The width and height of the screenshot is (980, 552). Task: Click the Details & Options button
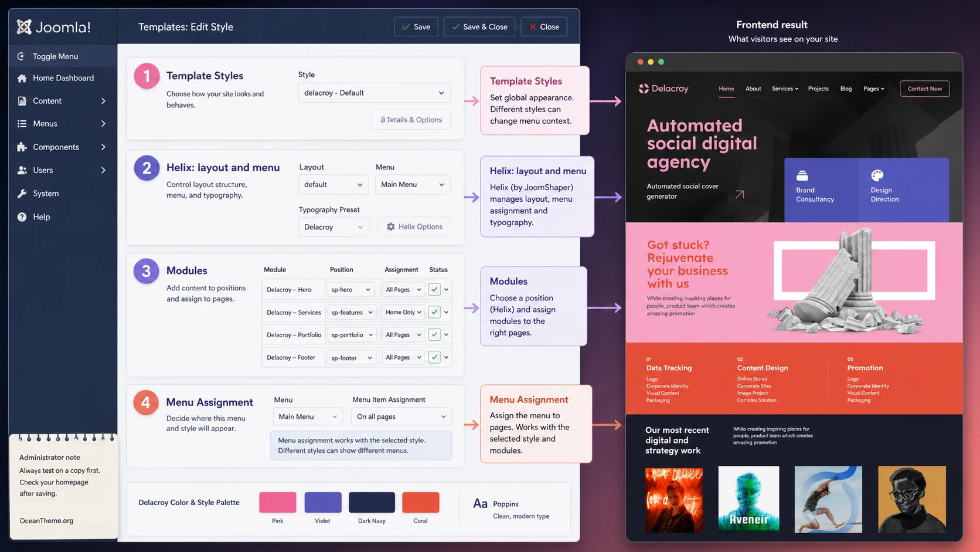411,120
